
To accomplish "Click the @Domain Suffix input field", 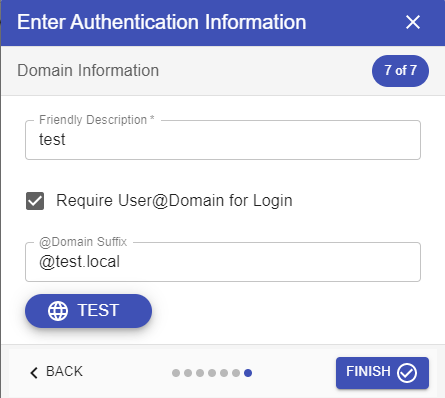I will (x=223, y=262).
